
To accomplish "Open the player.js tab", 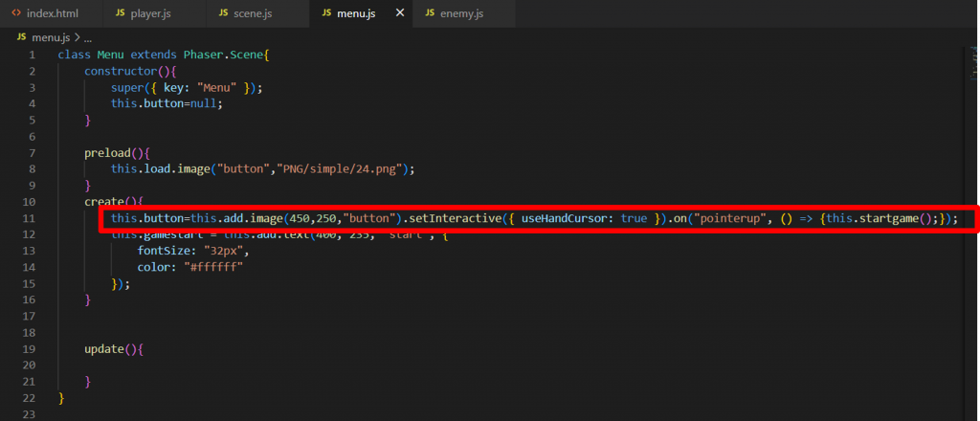I will point(154,13).
